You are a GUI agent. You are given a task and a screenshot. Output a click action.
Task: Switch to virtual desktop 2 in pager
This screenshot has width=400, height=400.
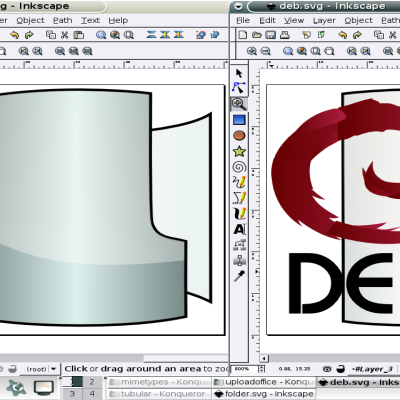pos(92,382)
